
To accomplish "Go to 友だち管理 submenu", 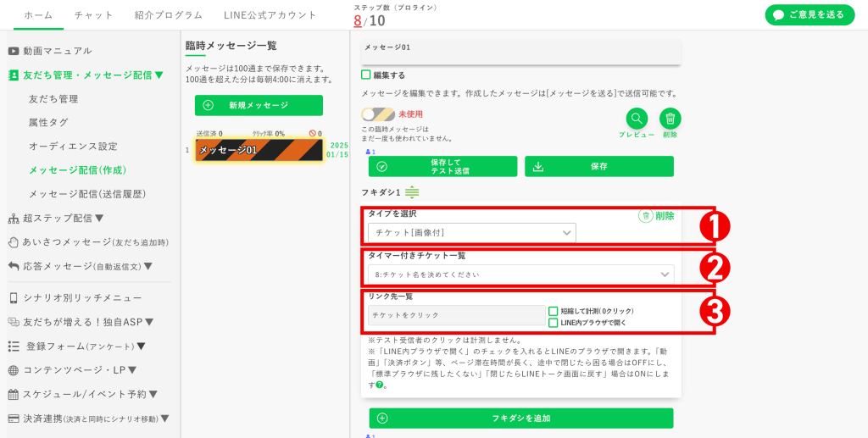I will [53, 99].
